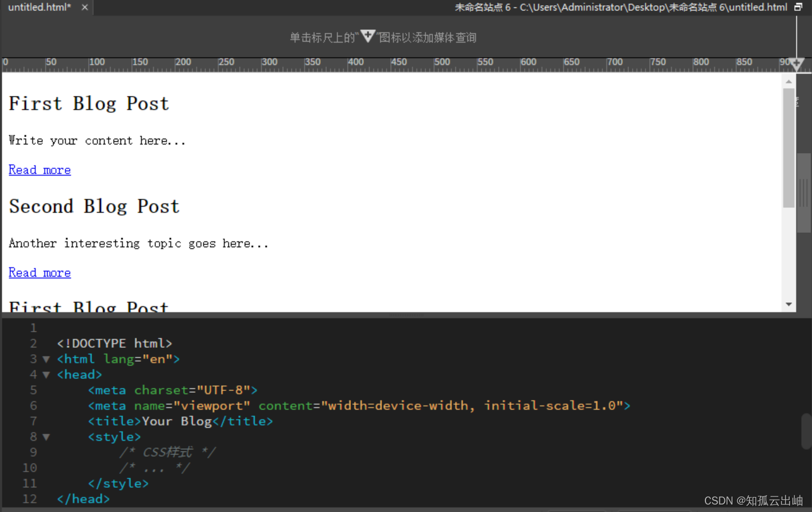The image size is (812, 512).
Task: Click the 500 mark on the ruler
Action: click(442, 62)
